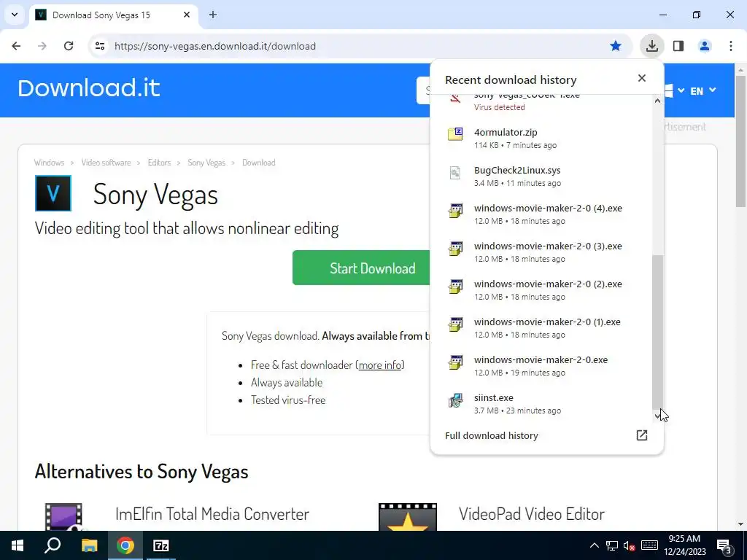Viewport: 747px width, 560px height.
Task: Toggle the Chrome downloads toolbar button
Action: point(651,46)
